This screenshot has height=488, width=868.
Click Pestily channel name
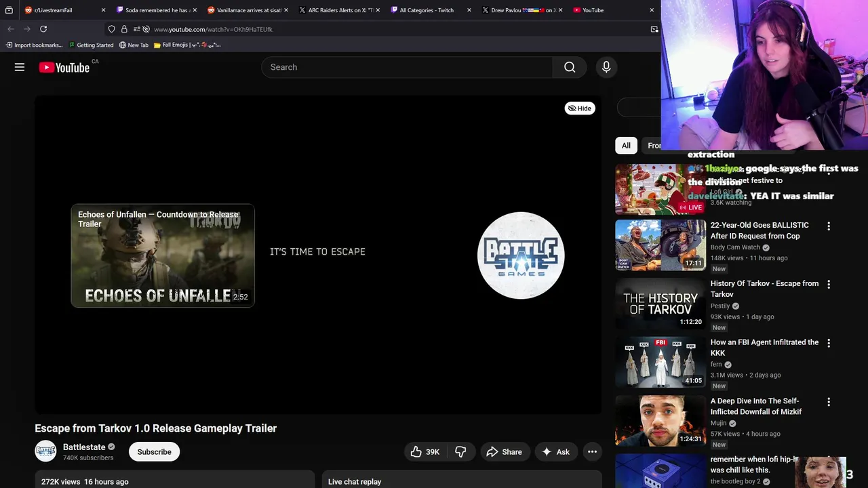[x=720, y=306]
